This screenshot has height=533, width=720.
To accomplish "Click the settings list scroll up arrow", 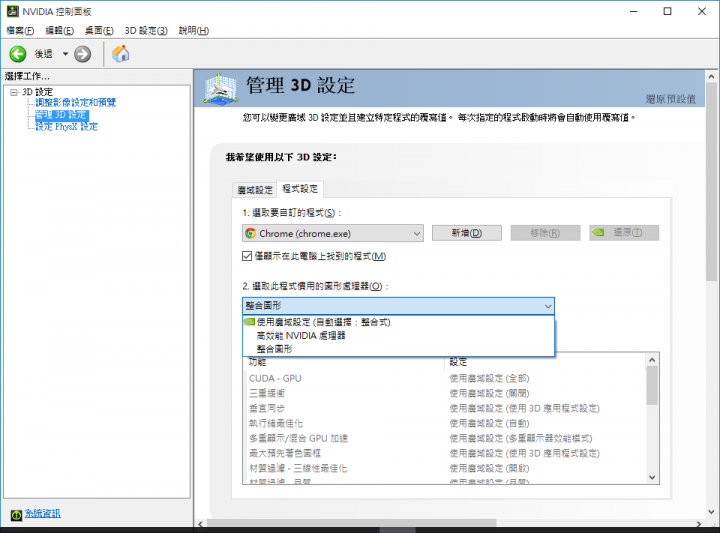I will coord(652,360).
